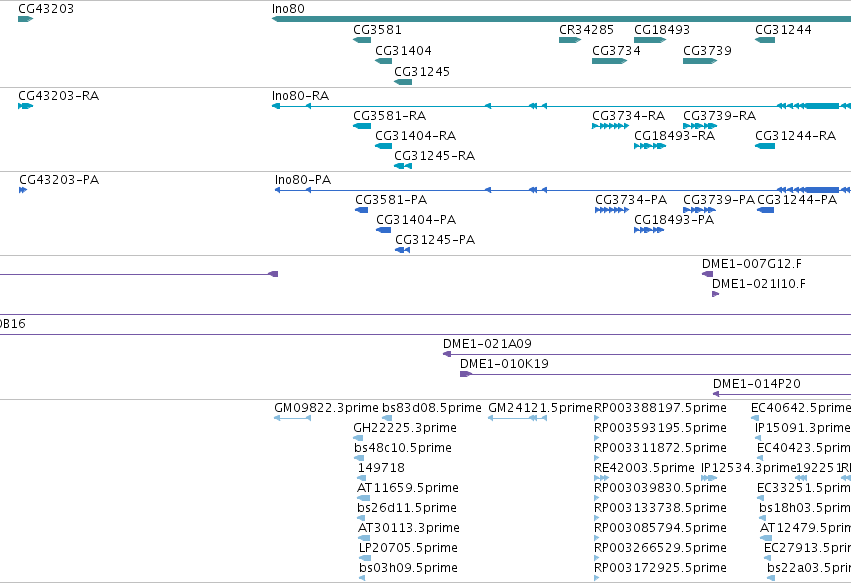Click the RP003039830.5prime EST label
This screenshot has width=851, height=583.
pyautogui.click(x=661, y=488)
